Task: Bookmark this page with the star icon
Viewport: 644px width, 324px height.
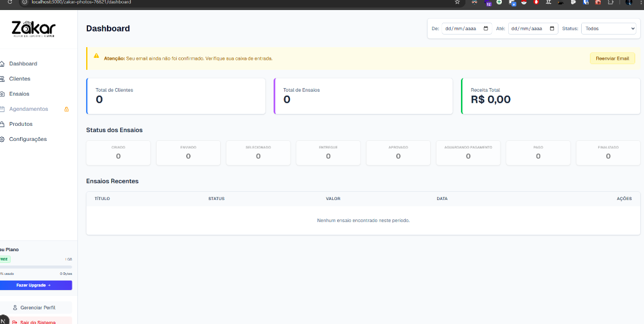Action: click(x=457, y=3)
